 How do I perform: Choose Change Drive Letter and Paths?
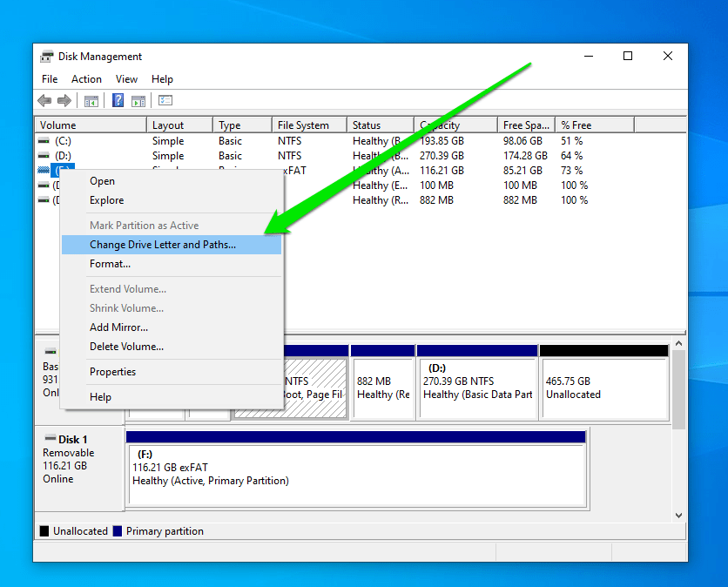point(162,245)
